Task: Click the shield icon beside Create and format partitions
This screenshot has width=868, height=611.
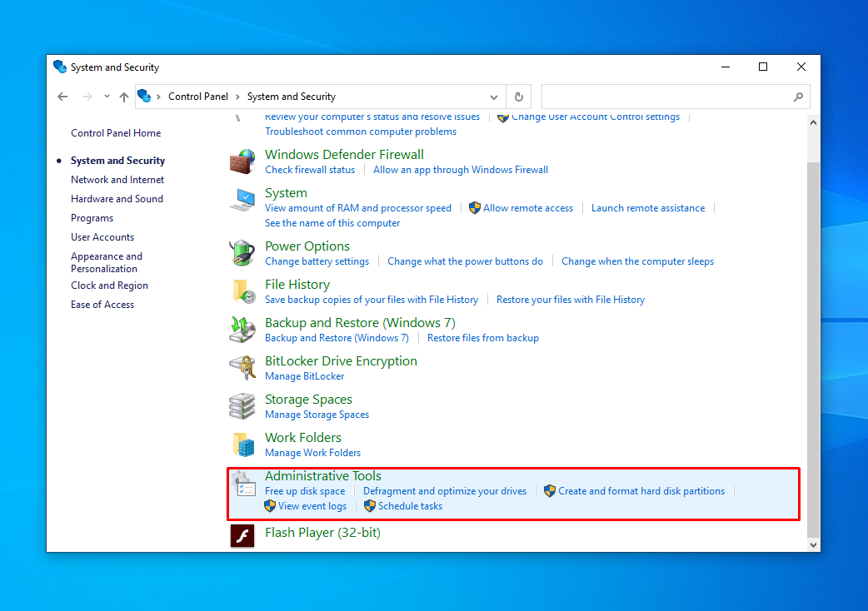Action: [550, 491]
